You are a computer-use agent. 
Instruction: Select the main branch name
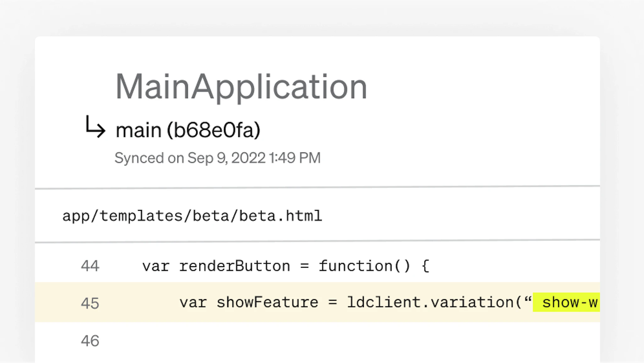[138, 130]
